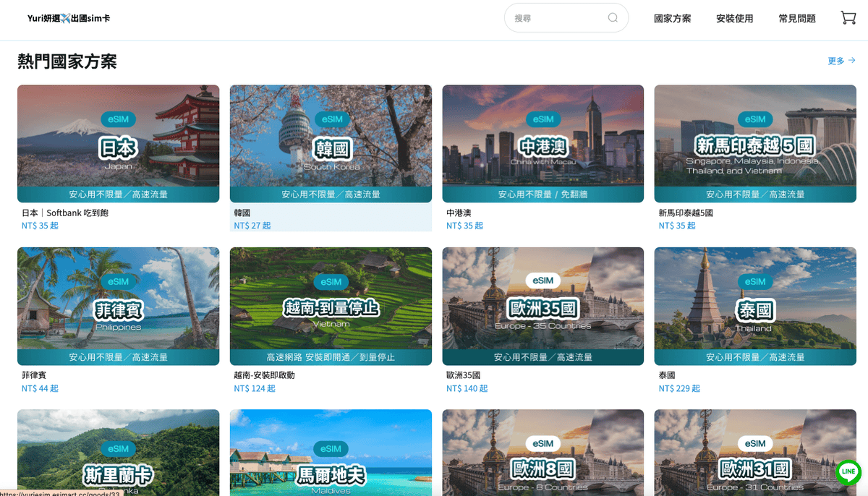
Task: Open the 馬爾地夫 Maldives plan thumbnail
Action: click(331, 463)
